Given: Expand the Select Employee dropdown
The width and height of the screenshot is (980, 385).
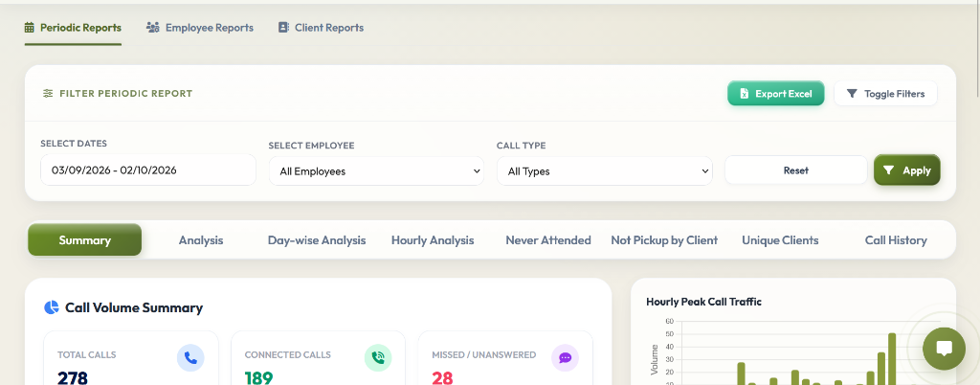Looking at the screenshot, I should click(x=376, y=171).
